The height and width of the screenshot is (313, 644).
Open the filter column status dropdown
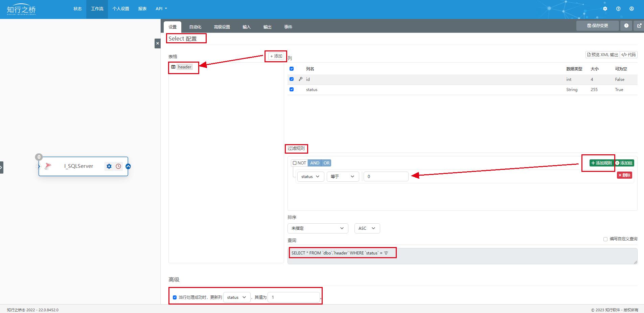click(x=310, y=177)
